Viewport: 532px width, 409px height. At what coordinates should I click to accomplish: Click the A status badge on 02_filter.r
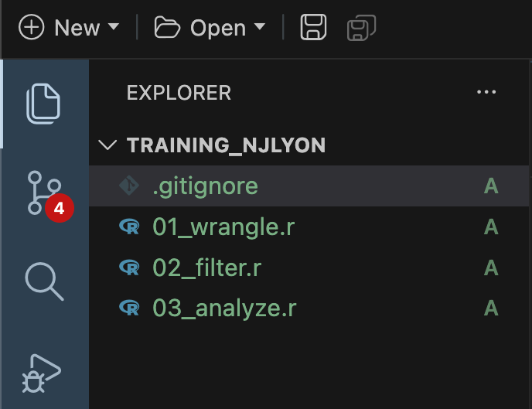[490, 268]
